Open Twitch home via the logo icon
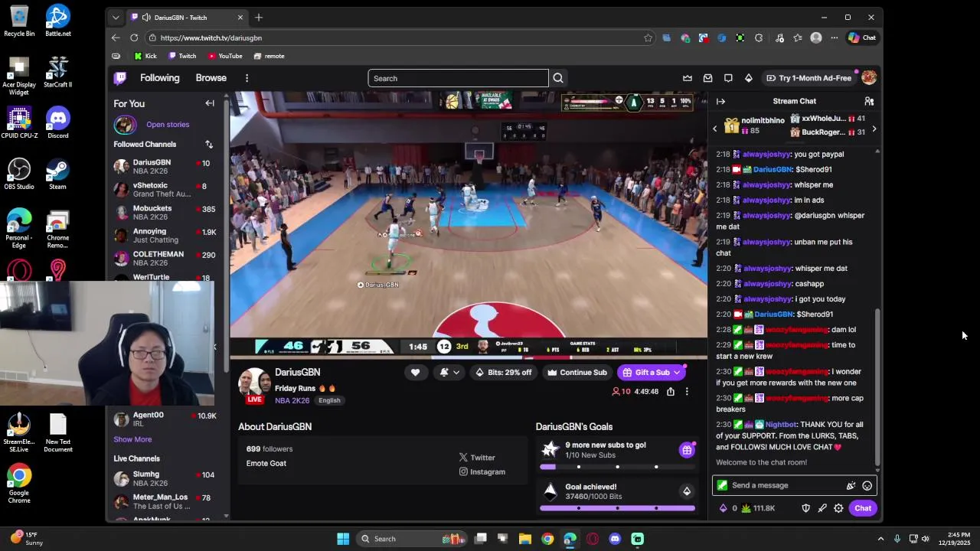The width and height of the screenshot is (980, 551). pyautogui.click(x=120, y=78)
